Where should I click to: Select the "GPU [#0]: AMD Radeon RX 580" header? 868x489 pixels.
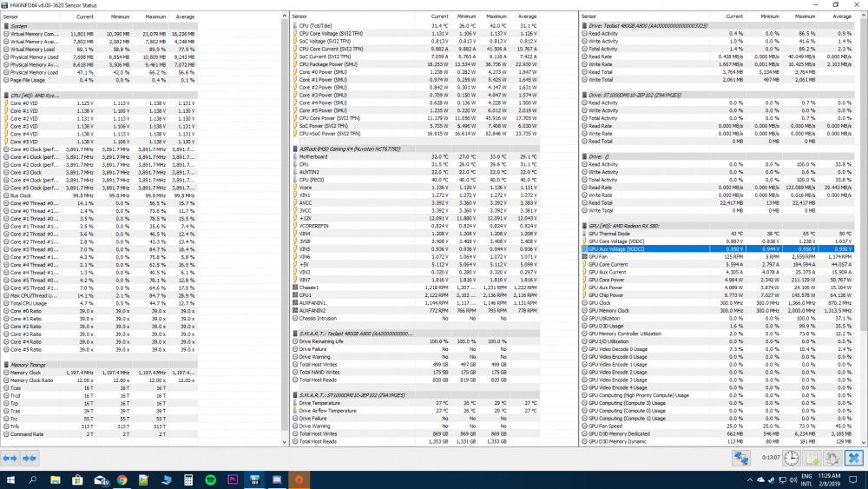[718, 226]
